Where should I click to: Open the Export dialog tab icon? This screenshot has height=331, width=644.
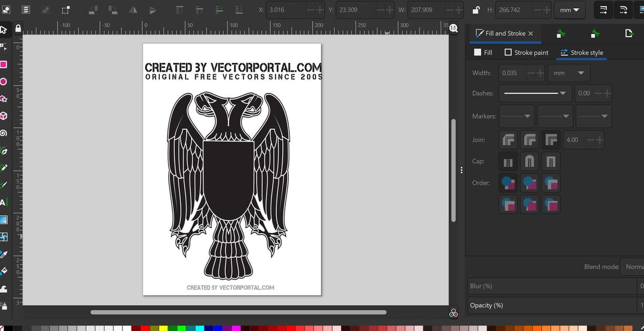click(x=629, y=34)
